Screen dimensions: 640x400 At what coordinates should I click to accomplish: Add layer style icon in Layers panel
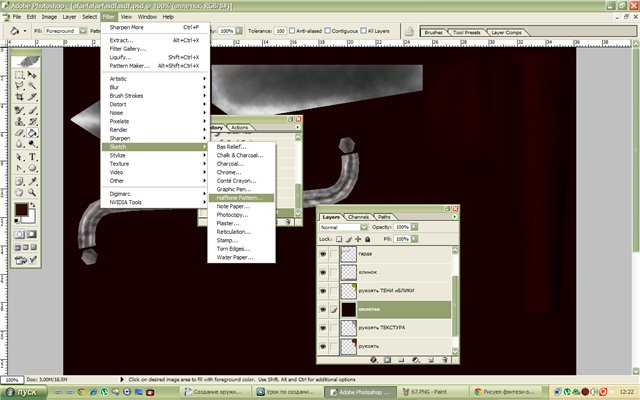373,360
